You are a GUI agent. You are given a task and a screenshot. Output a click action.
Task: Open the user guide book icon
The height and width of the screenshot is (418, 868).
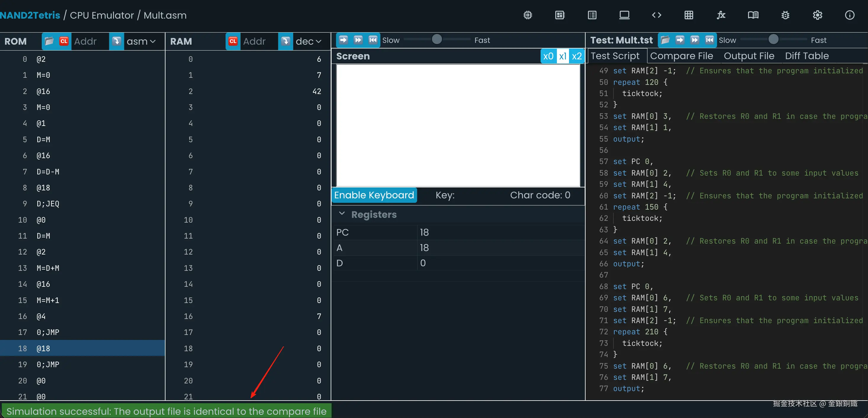[753, 15]
